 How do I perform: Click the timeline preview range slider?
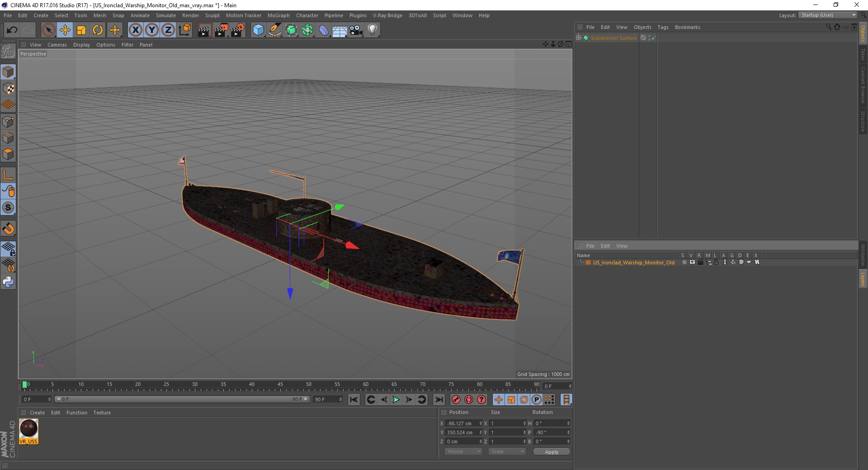(x=182, y=399)
